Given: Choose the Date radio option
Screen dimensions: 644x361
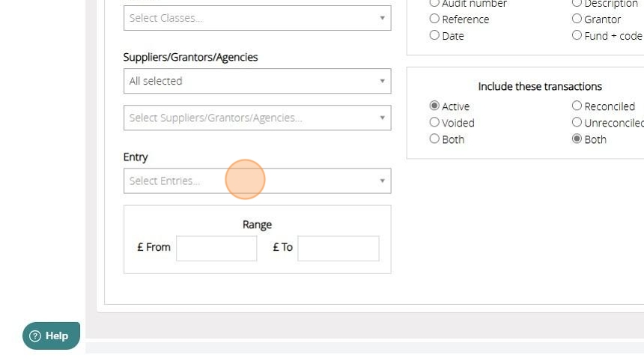Looking at the screenshot, I should point(434,35).
